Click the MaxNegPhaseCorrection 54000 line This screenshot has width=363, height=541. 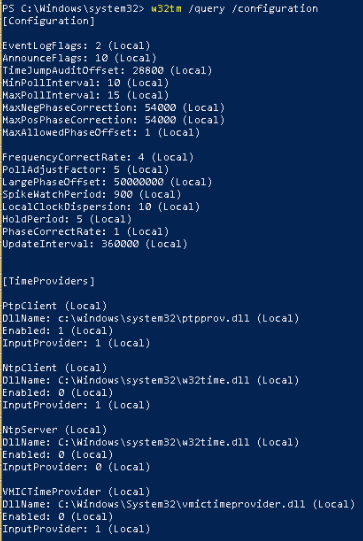click(x=114, y=108)
